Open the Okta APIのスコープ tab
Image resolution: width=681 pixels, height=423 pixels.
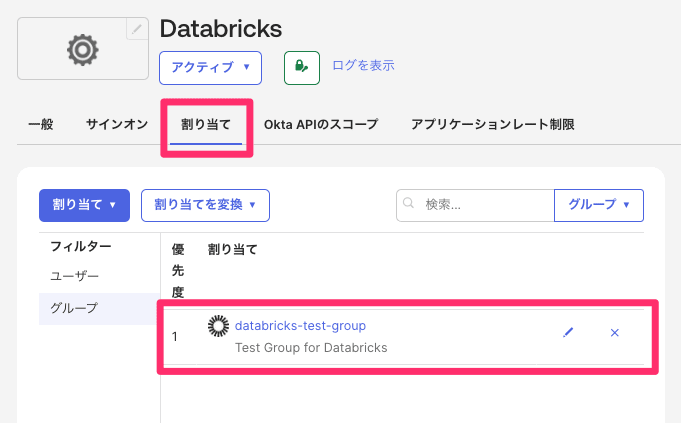[x=321, y=125]
